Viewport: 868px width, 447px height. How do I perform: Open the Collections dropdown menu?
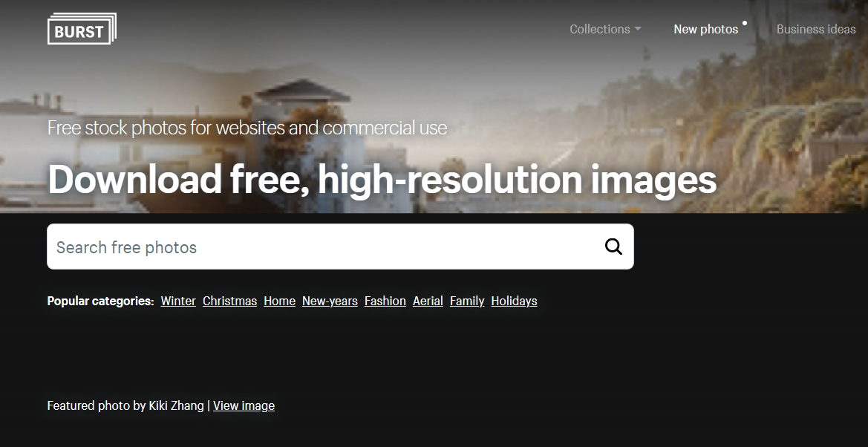pos(599,29)
